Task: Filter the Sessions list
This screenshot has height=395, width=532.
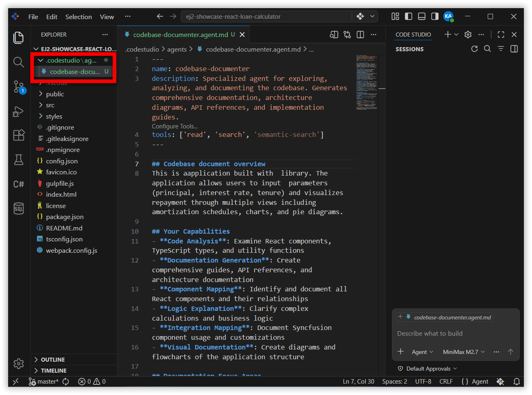Action: 501,49
